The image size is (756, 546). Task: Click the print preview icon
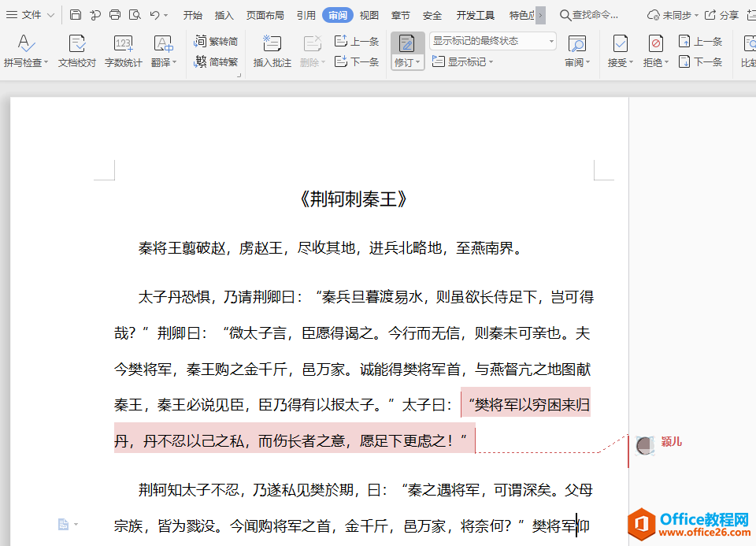click(135, 15)
